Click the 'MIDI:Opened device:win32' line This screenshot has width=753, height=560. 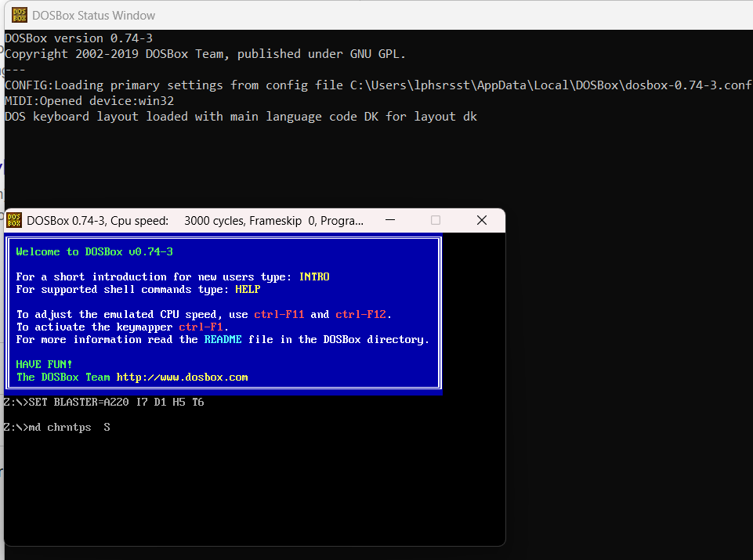[x=89, y=101]
